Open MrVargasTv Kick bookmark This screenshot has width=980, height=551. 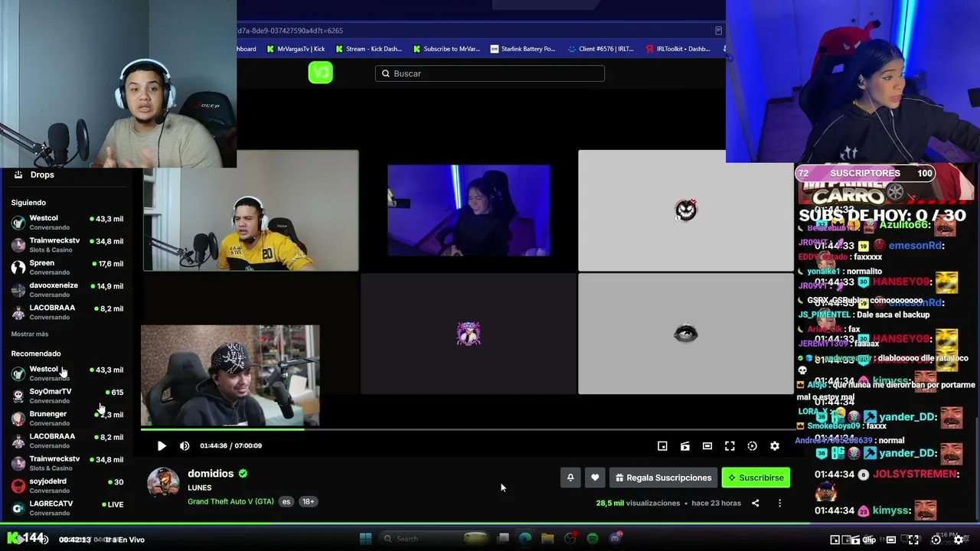pos(296,49)
